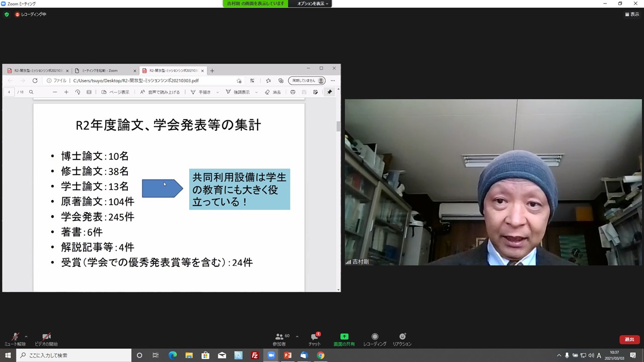Close the ミーティングを起動 - Zoom tab
The height and width of the screenshot is (362, 644).
pyautogui.click(x=135, y=71)
